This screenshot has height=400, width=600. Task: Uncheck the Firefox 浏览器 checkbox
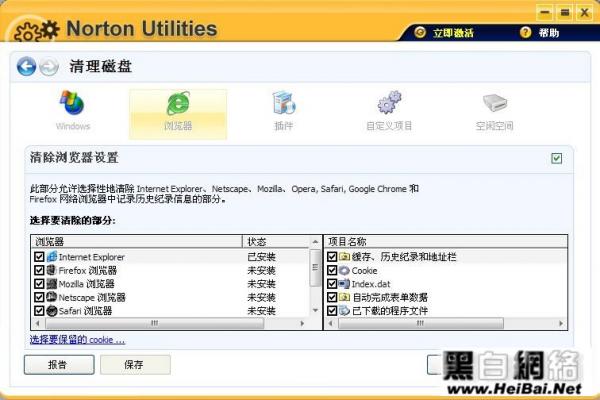pyautogui.click(x=39, y=270)
